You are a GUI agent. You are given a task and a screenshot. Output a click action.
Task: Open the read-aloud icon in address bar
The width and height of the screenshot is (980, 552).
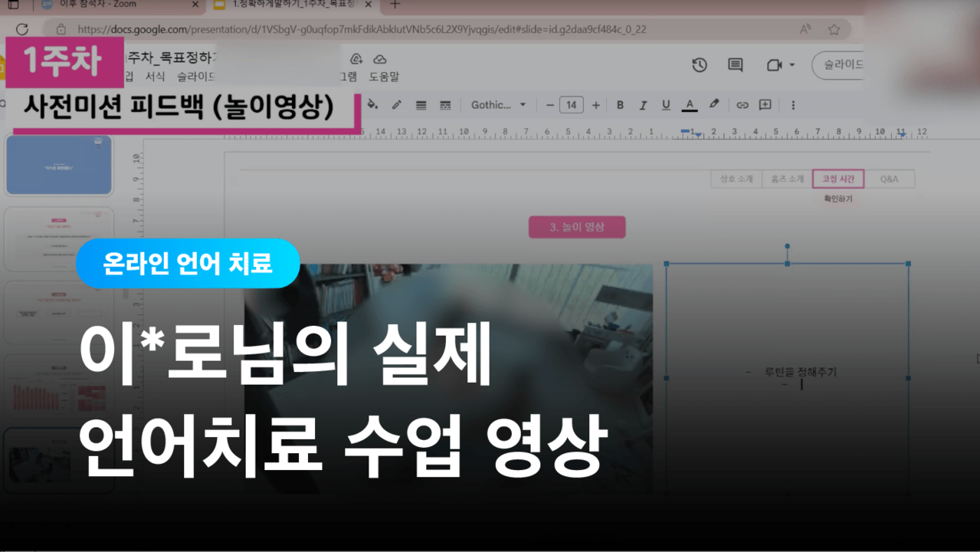point(805,29)
